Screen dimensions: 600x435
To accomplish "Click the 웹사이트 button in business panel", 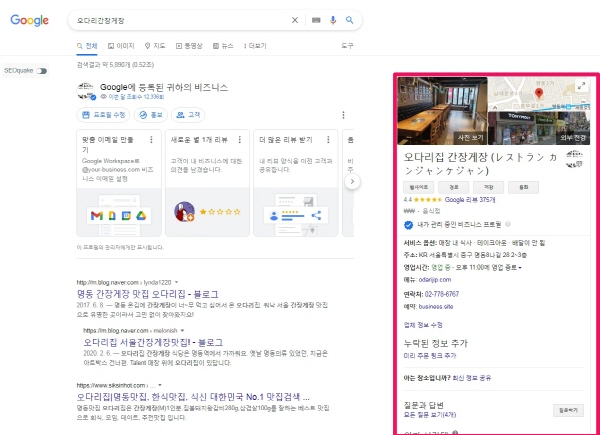I will point(419,187).
